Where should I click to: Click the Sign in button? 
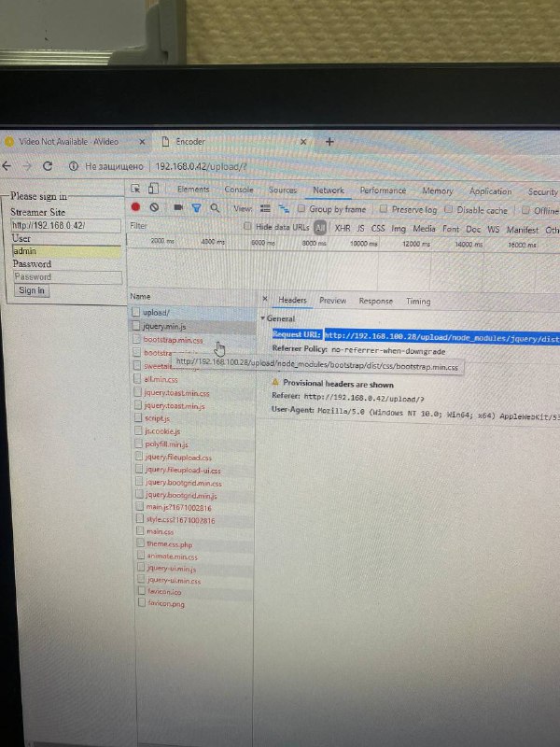tap(32, 290)
